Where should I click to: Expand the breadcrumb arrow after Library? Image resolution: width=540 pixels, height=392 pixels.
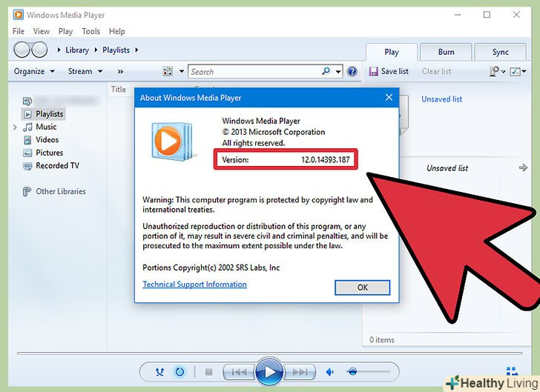tap(96, 50)
